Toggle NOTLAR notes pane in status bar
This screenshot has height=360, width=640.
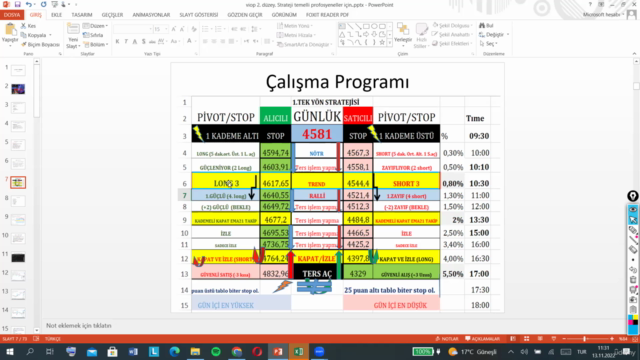[x=447, y=339]
